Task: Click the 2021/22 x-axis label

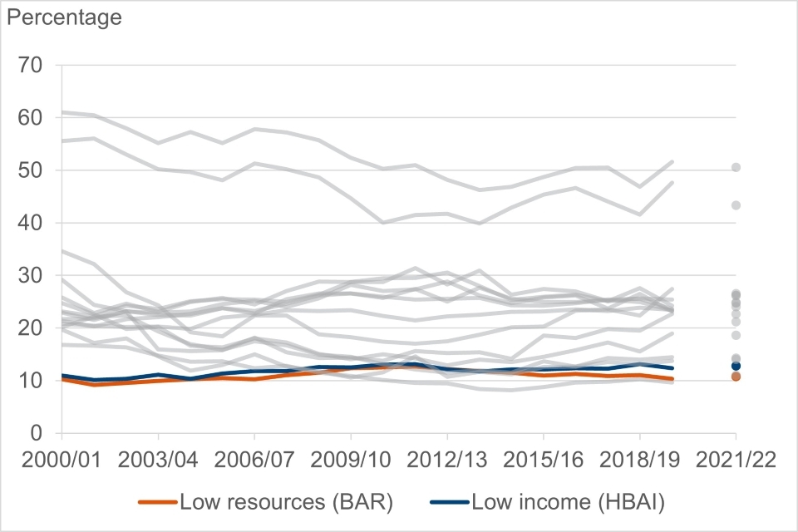Action: (736, 459)
